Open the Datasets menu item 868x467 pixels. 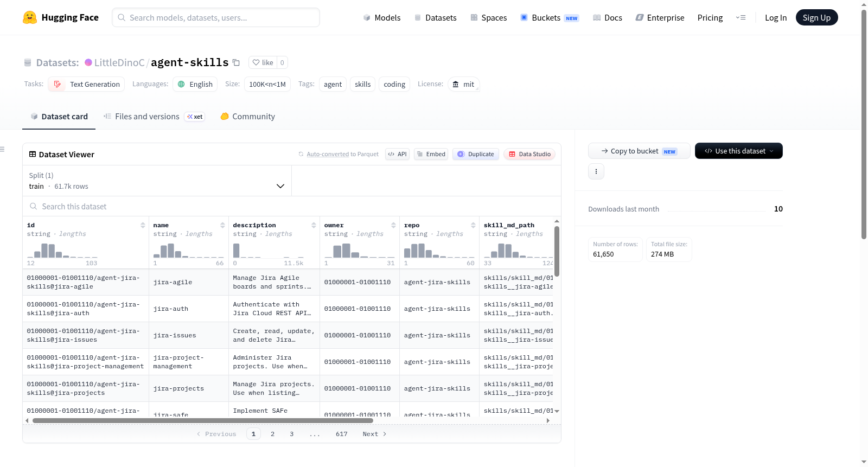(436, 17)
